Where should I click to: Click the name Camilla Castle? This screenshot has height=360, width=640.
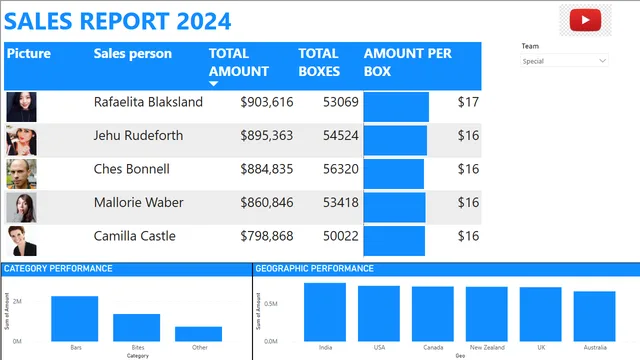134,236
